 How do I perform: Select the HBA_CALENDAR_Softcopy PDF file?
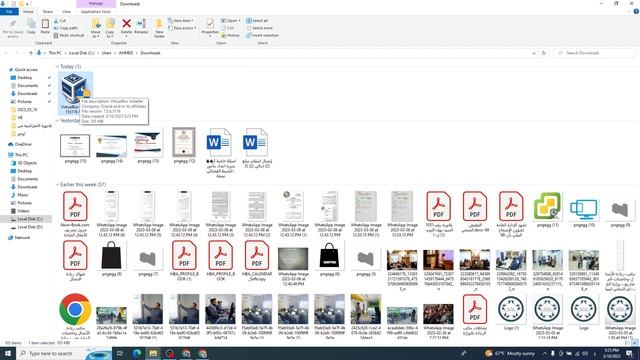pyautogui.click(x=257, y=260)
